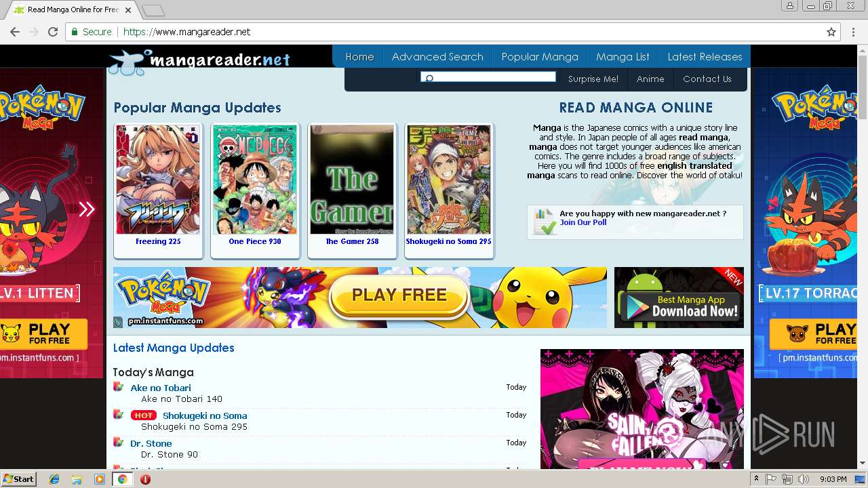The width and height of the screenshot is (868, 488).
Task: Click the browser address bar URL
Action: [x=187, y=32]
